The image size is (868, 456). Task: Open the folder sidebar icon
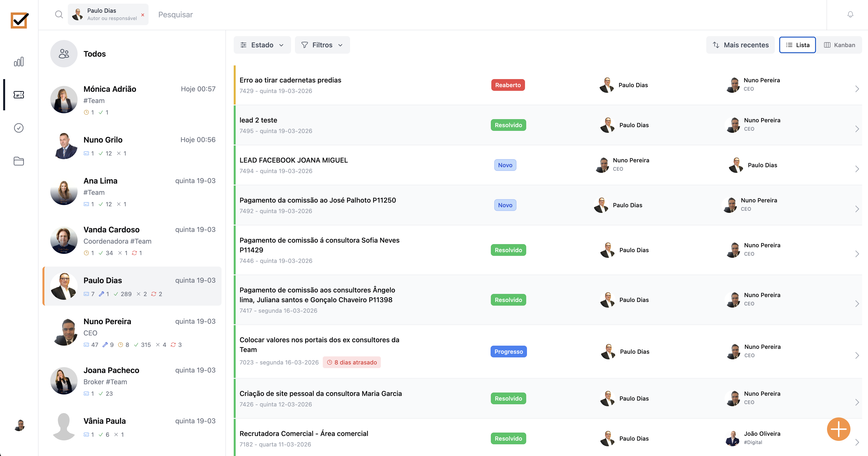pos(19,161)
